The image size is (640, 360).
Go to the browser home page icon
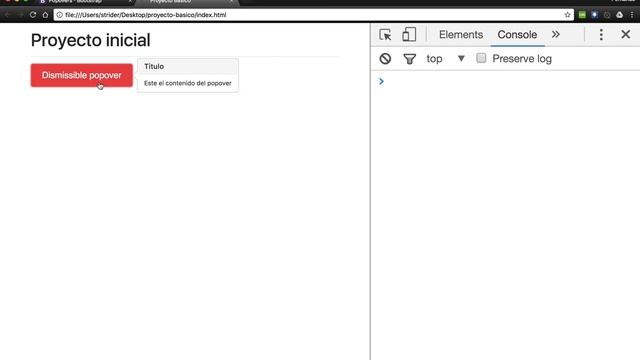45,15
